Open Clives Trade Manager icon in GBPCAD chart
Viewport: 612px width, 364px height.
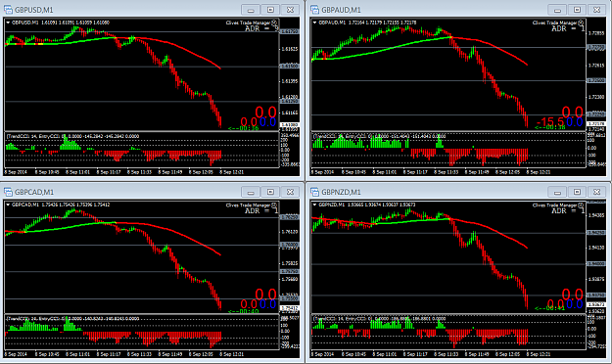(x=274, y=205)
